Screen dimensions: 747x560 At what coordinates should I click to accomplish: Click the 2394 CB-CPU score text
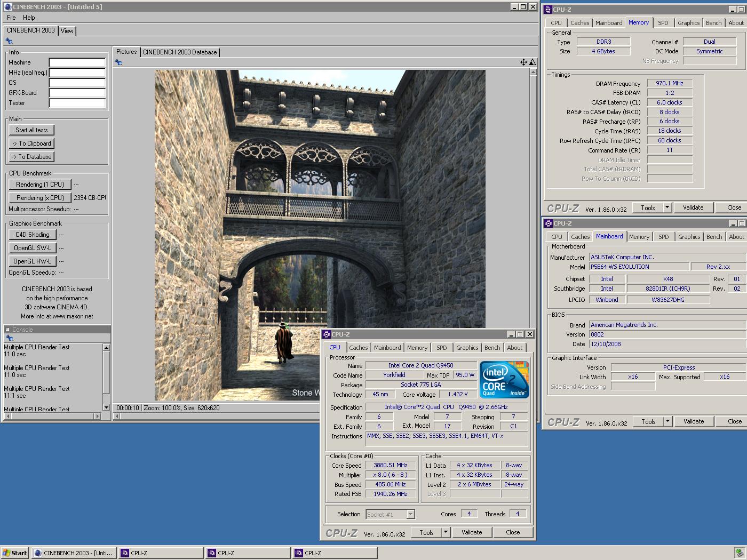pos(90,198)
